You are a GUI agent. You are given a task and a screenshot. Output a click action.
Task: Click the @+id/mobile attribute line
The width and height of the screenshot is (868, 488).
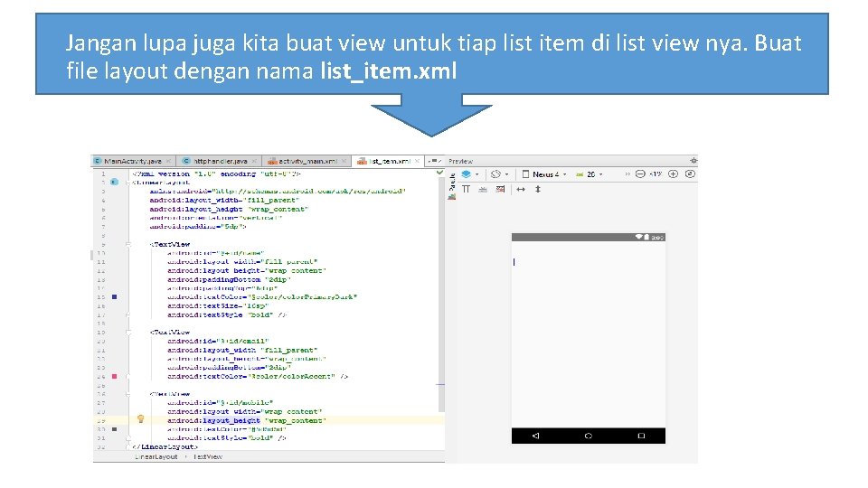221,403
